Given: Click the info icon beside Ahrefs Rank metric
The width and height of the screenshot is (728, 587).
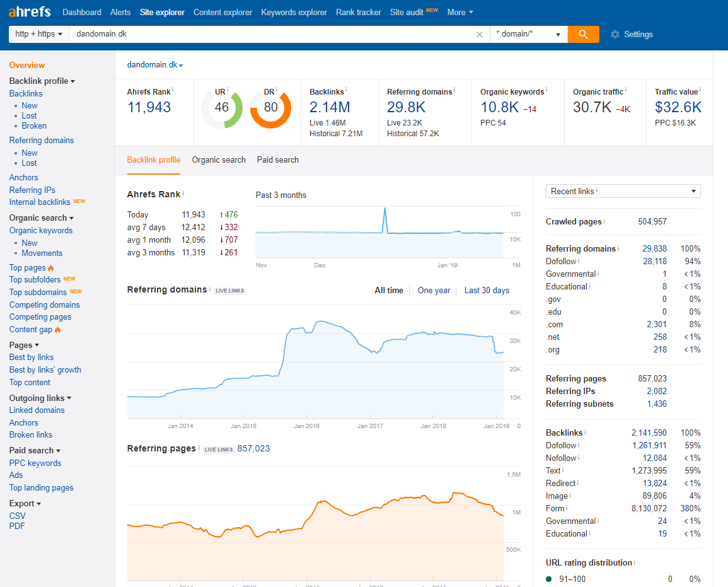Looking at the screenshot, I should point(173,90).
